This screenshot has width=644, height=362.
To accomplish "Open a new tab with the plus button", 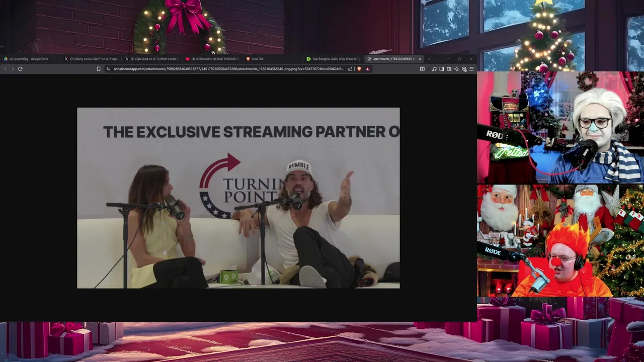I will [x=429, y=59].
